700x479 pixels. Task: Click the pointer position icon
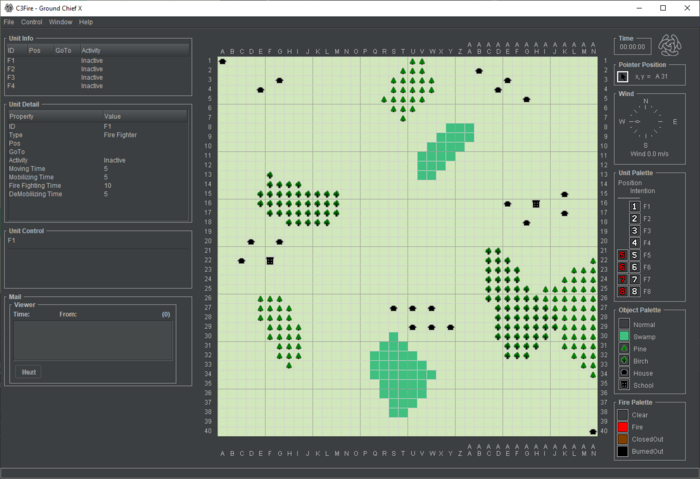tap(623, 76)
